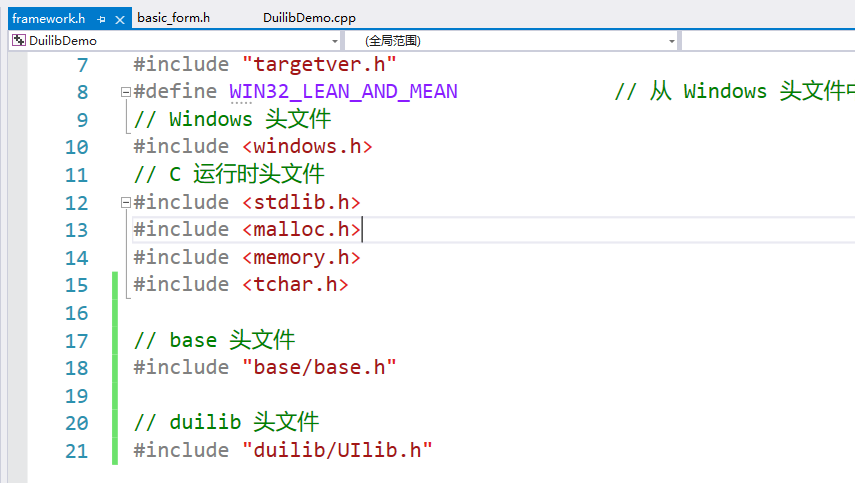Click on line number 10
The image size is (855, 483).
tap(76, 147)
